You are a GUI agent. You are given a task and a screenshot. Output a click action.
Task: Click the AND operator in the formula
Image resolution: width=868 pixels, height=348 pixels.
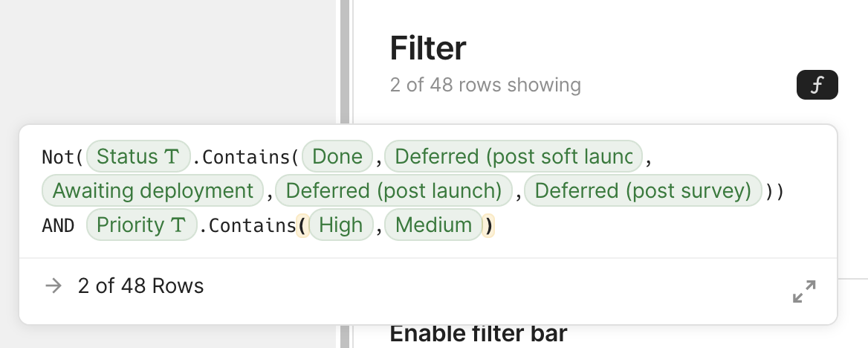[58, 226]
